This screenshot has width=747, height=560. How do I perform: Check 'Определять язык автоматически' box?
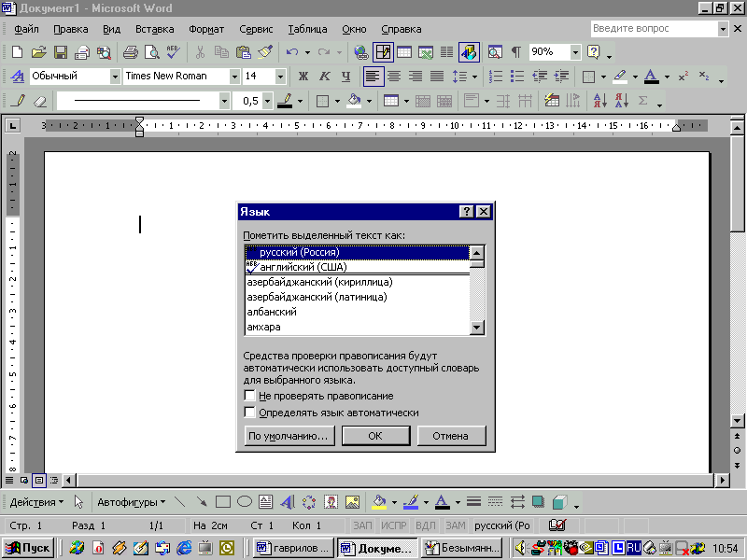coord(249,413)
